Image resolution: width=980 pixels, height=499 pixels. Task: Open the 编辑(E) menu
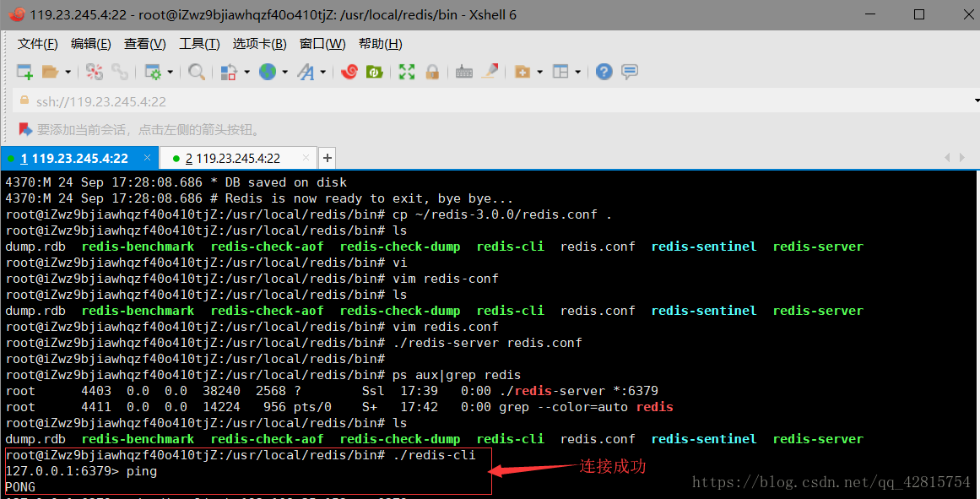[x=90, y=44]
